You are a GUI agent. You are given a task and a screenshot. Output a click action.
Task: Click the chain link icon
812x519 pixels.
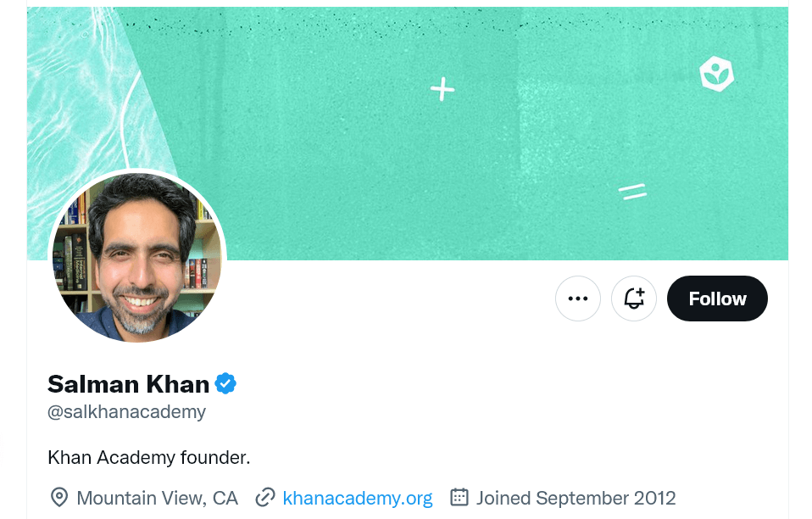tap(265, 497)
